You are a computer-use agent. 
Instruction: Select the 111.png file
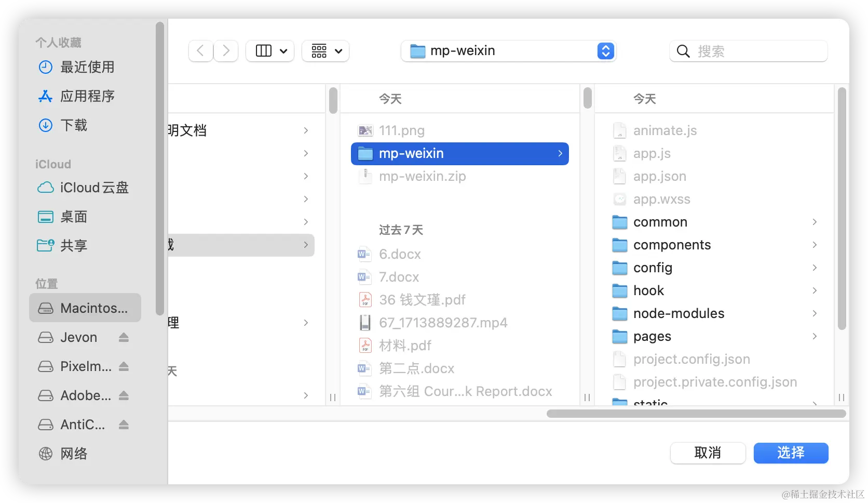click(x=460, y=130)
